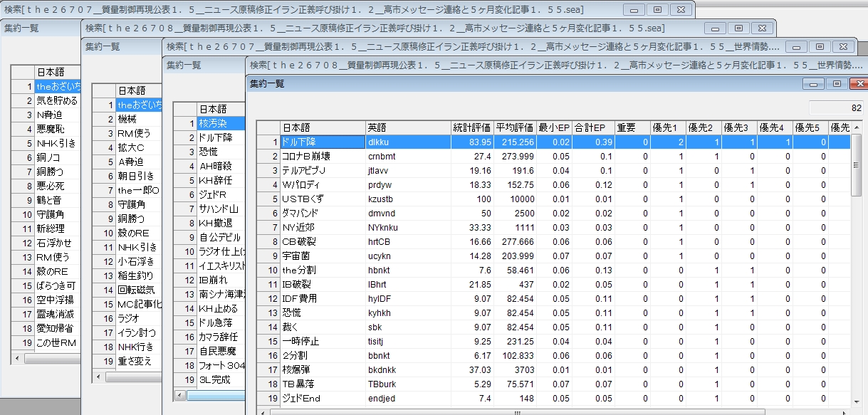Click the ダマバンド entry
The width and height of the screenshot is (868, 415).
[x=323, y=213]
